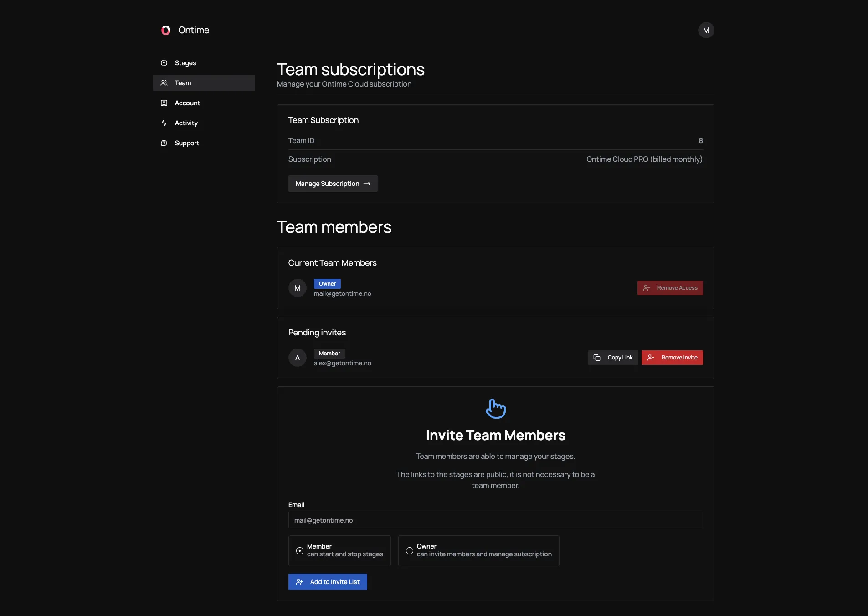Screen dimensions: 868x616
Task: Click the pointing hand icon above Invite heading
Action: click(495, 408)
